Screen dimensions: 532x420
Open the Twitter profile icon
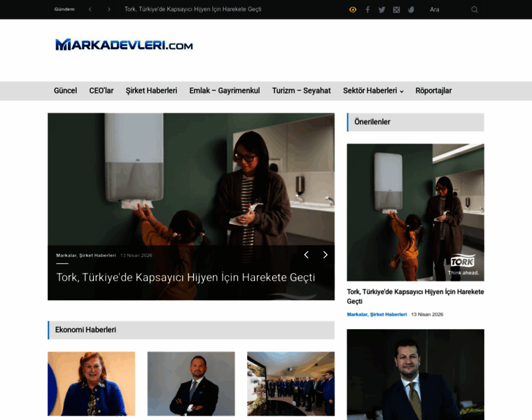(x=381, y=10)
